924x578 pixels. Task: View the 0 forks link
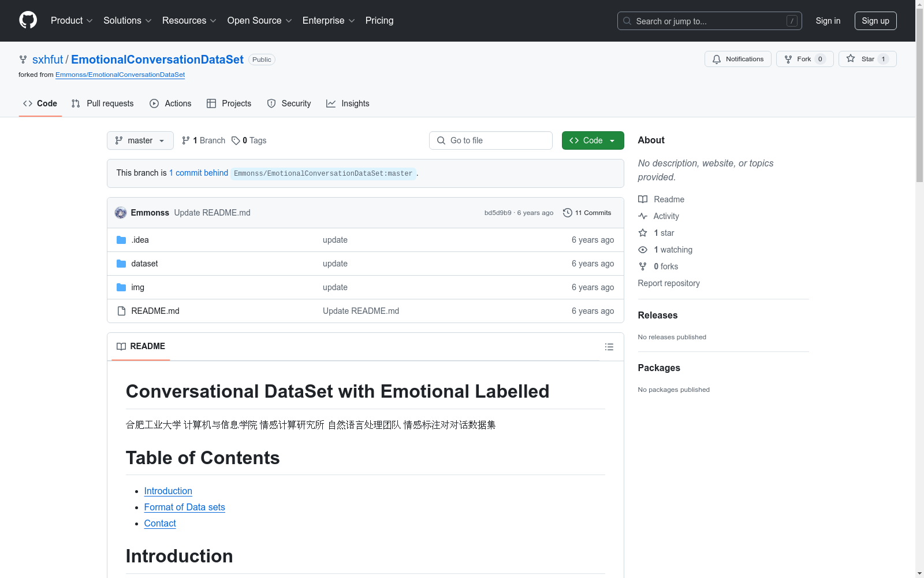pyautogui.click(x=658, y=266)
